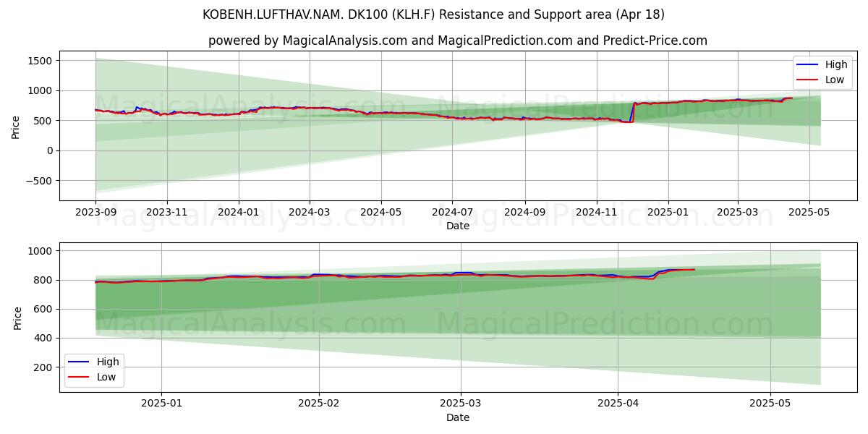Click the chart title mentioning KLH.F
868x434 pixels.
[x=434, y=14]
